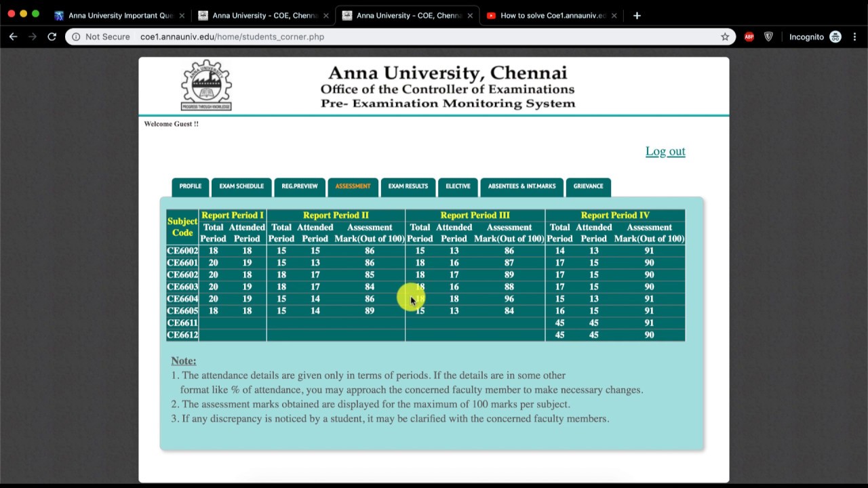The width and height of the screenshot is (868, 488).
Task: Open the GRIEVANCE tab
Action: point(588,186)
